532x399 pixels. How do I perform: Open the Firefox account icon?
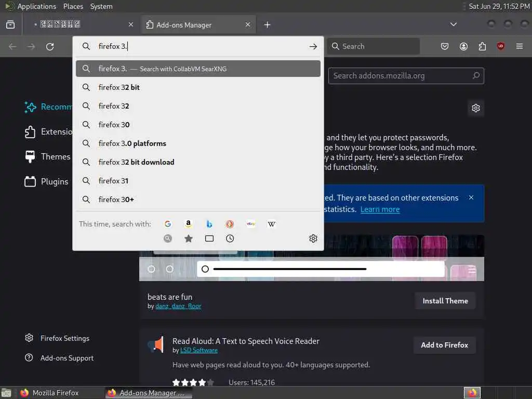tap(463, 46)
